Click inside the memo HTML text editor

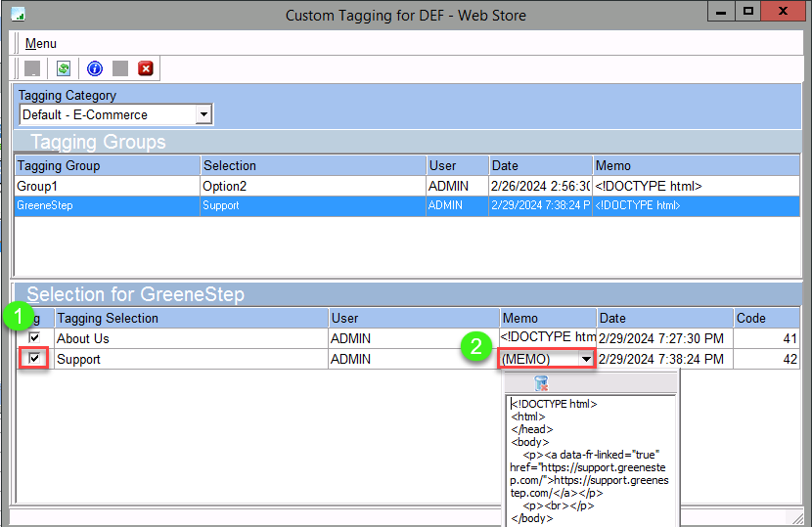coord(590,460)
